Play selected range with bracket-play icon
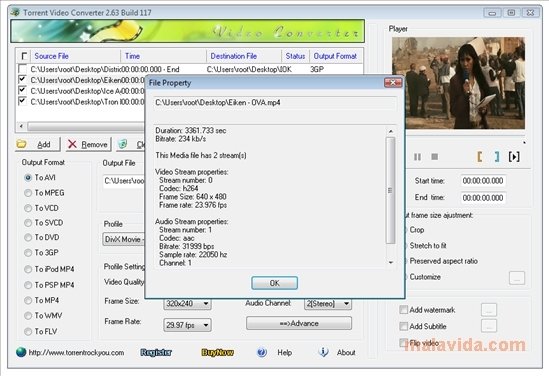Image resolution: width=549 pixels, height=376 pixels. coord(514,156)
